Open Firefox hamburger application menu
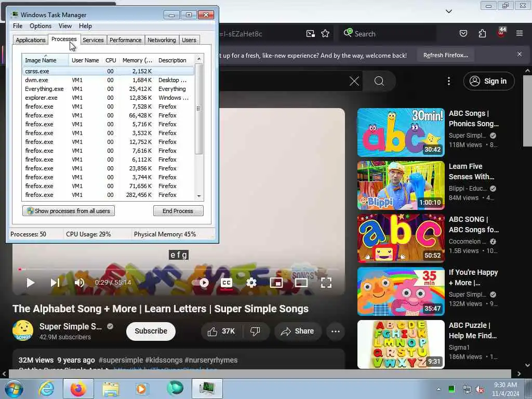 (519, 33)
